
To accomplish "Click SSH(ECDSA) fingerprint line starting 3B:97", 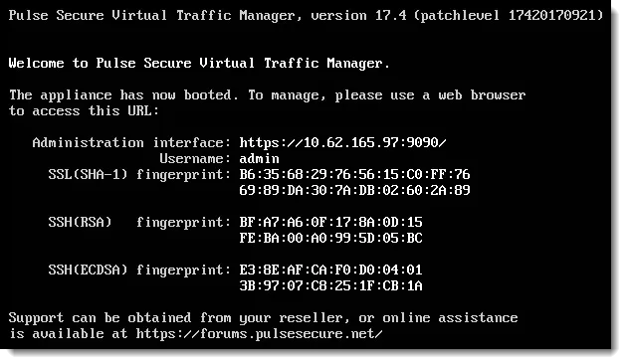I will (x=330, y=285).
